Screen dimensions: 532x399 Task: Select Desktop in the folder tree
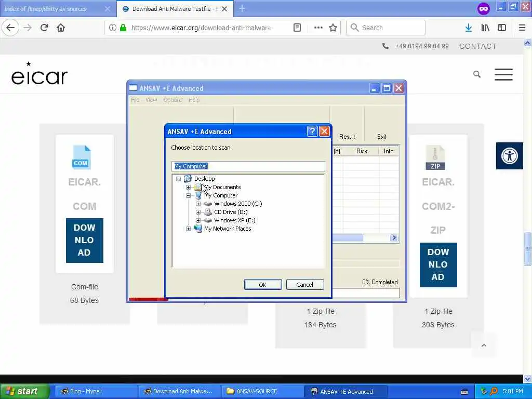tap(204, 179)
